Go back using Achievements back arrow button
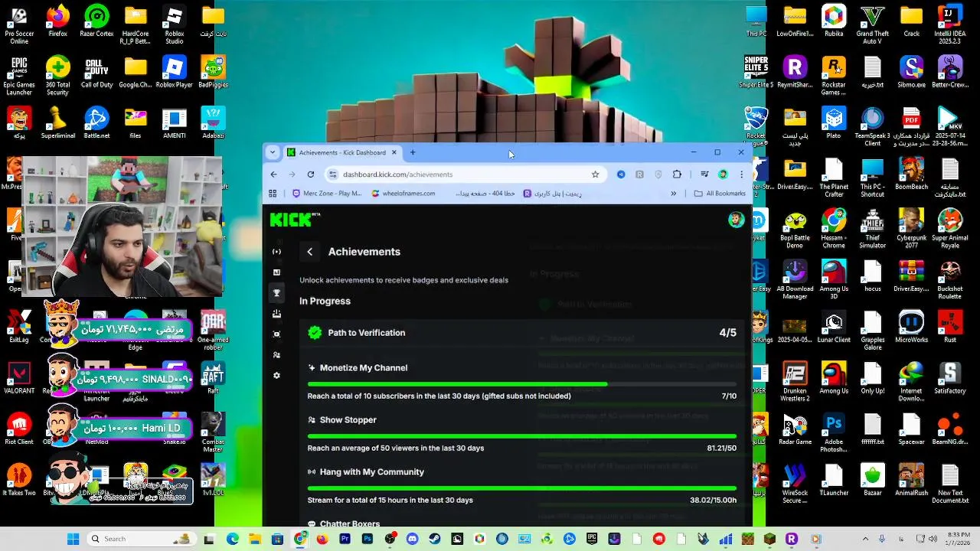980x551 pixels. [x=309, y=252]
